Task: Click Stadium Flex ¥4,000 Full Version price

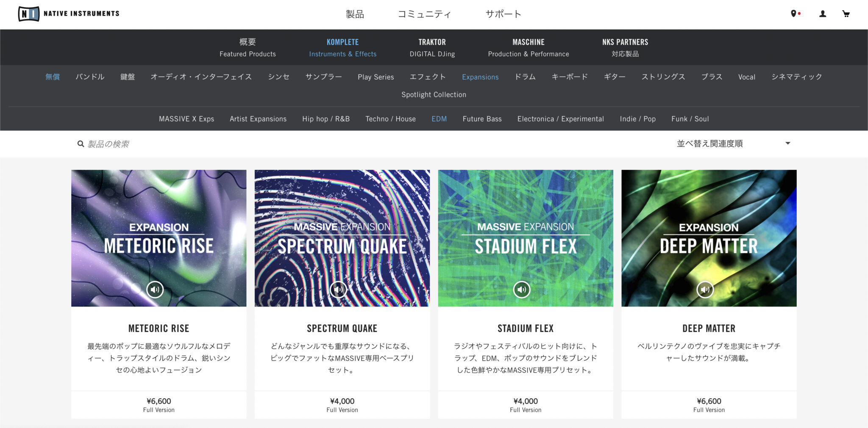Action: click(x=526, y=405)
